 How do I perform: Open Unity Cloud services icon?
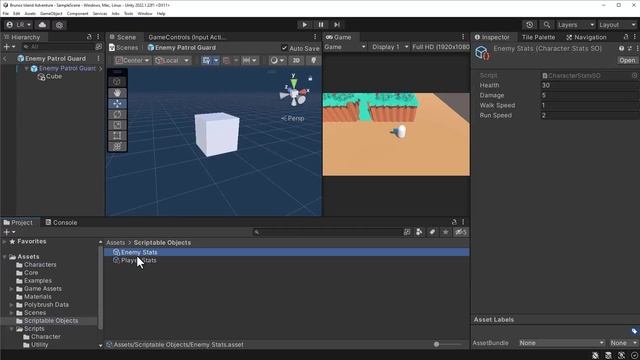coord(42,25)
